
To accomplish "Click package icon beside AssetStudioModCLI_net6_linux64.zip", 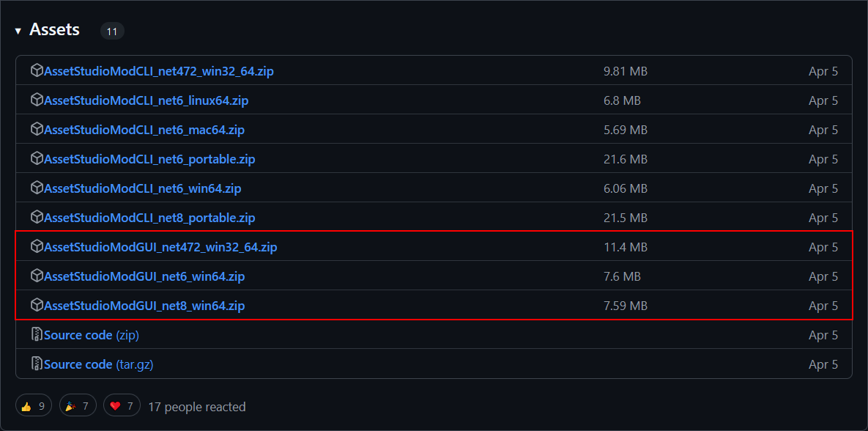I will click(37, 100).
